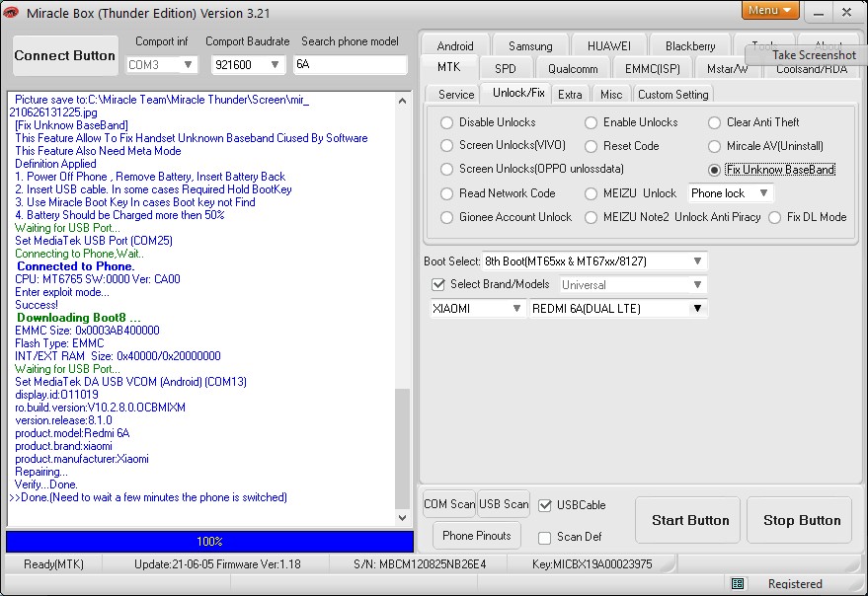The width and height of the screenshot is (868, 596).
Task: Open Phone Pinouts
Action: (477, 535)
